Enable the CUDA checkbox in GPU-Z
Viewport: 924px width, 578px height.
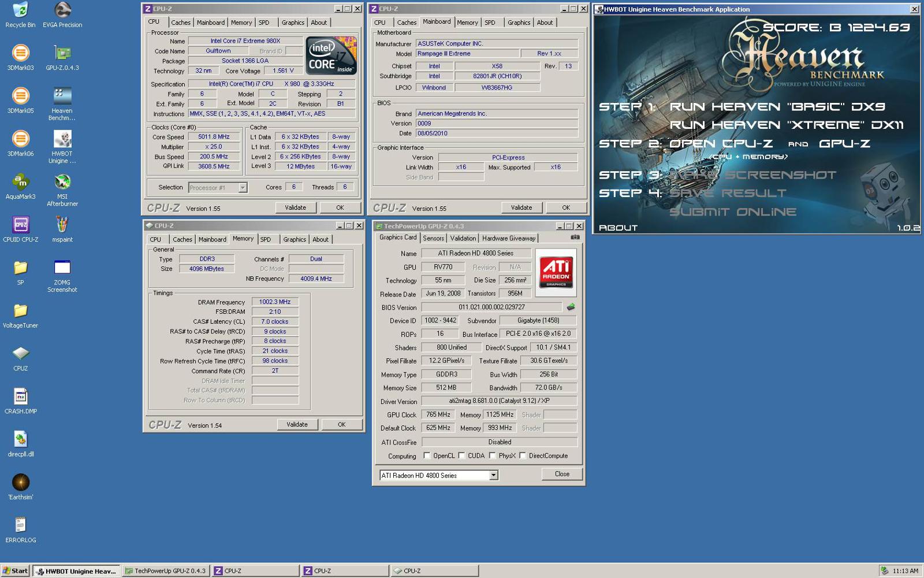(461, 455)
